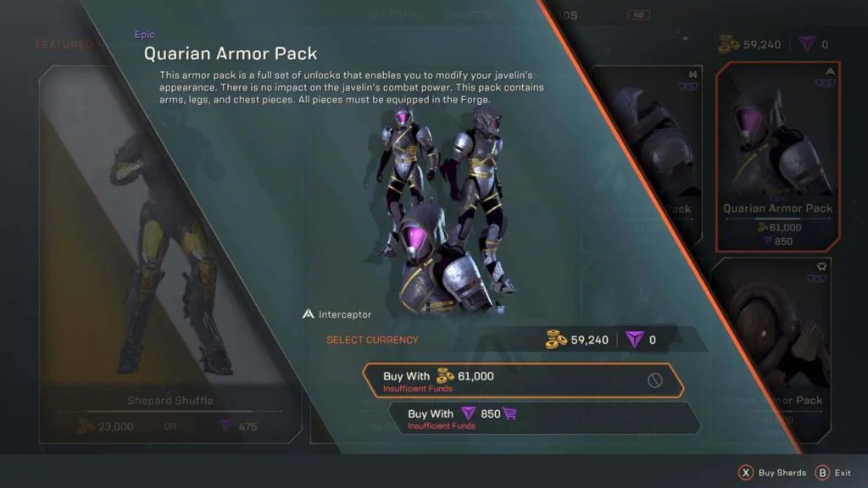The width and height of the screenshot is (868, 488).
Task: Click the B controller button icon
Action: point(822,473)
